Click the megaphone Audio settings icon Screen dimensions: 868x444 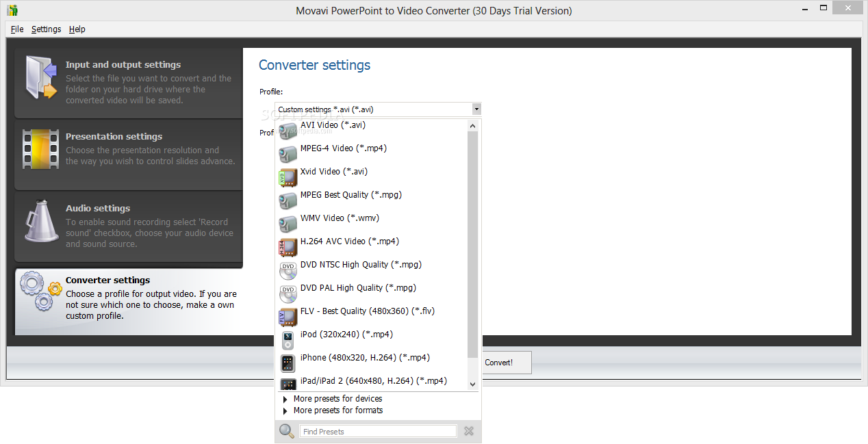pyautogui.click(x=41, y=220)
